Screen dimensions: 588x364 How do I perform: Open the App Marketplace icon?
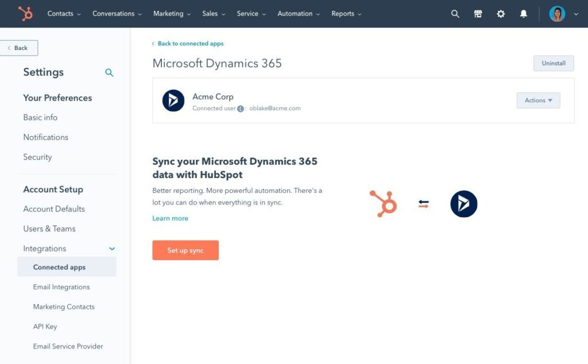478,13
